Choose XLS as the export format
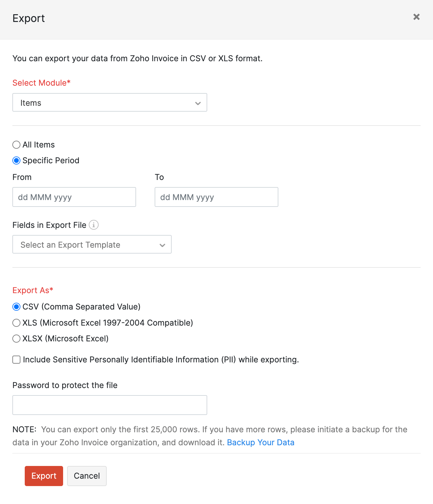 [16, 322]
